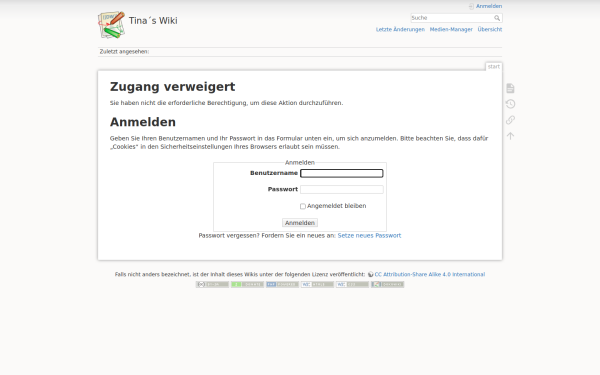Show page icon in side tools

(510, 88)
